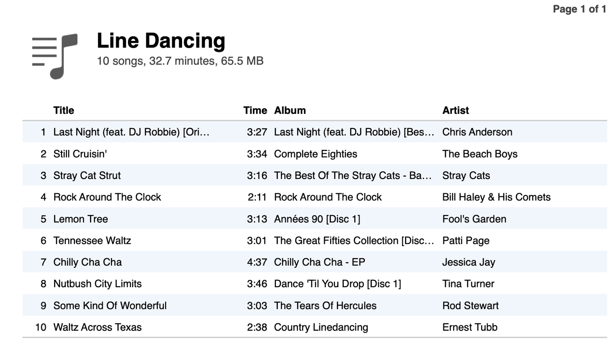Click artist Ernest Tubb
The width and height of the screenshot is (614, 364).
470,327
